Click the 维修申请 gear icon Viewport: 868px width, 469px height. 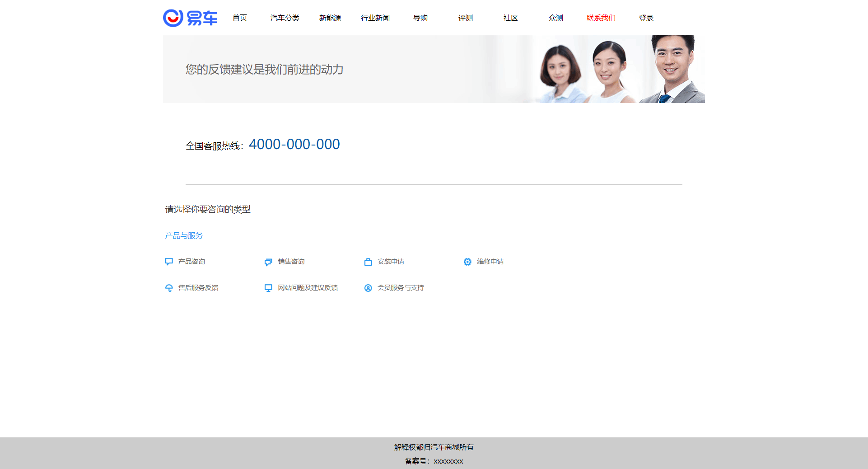pyautogui.click(x=467, y=262)
